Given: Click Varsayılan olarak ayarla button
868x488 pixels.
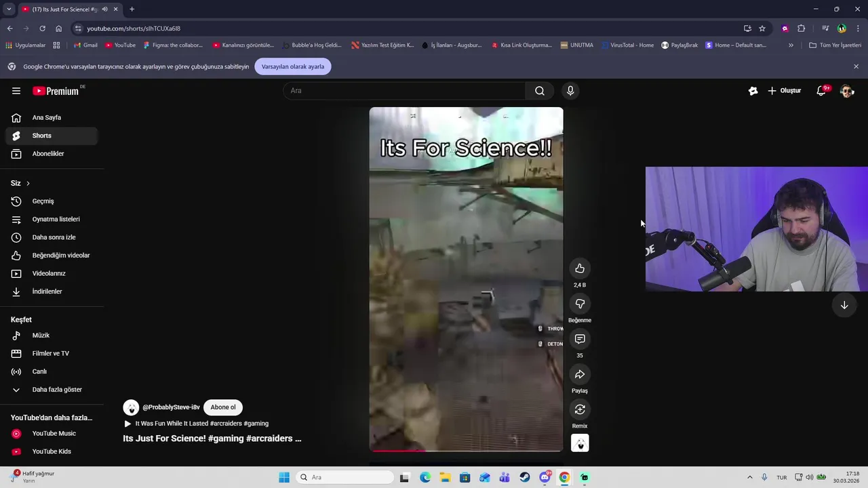Looking at the screenshot, I should 293,66.
